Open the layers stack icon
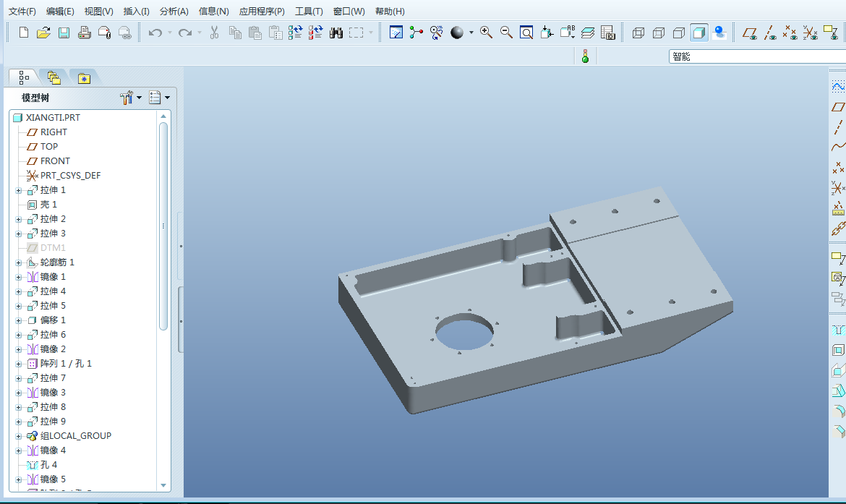This screenshot has height=504, width=846. click(x=588, y=33)
